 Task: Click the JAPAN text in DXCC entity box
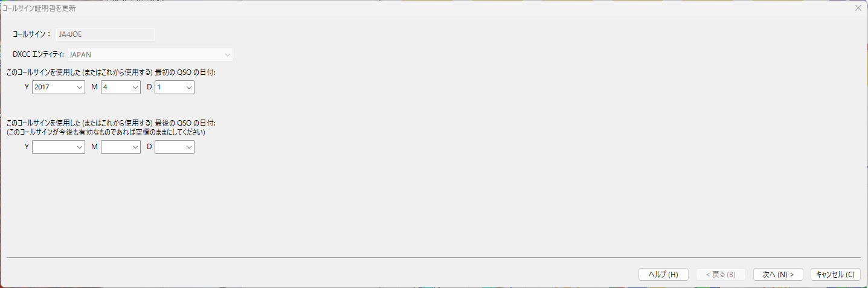80,55
